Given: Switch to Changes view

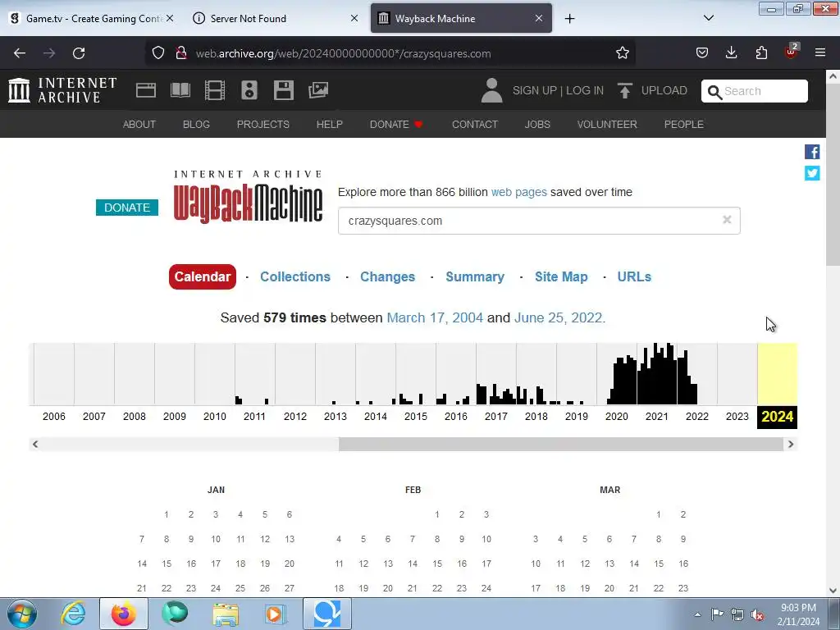Looking at the screenshot, I should (x=387, y=276).
